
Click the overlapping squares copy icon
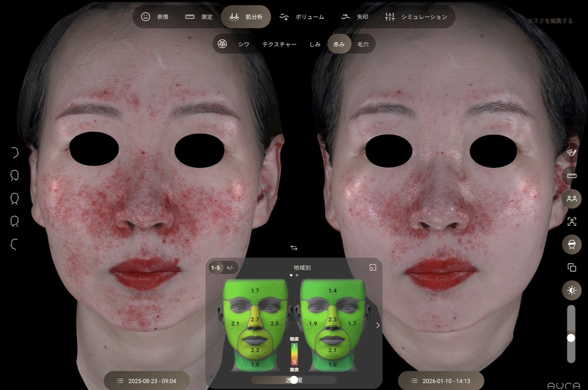pyautogui.click(x=572, y=267)
